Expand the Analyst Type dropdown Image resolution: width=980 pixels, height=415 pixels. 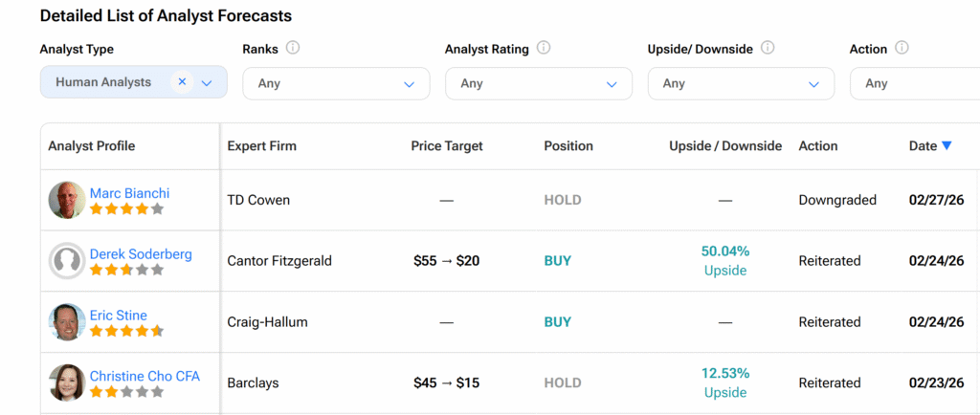[207, 83]
